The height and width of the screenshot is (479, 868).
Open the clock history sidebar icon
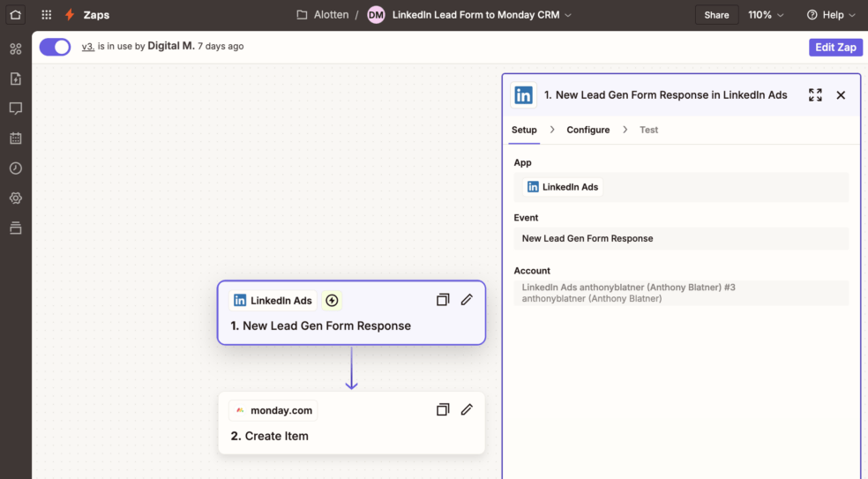coord(16,168)
